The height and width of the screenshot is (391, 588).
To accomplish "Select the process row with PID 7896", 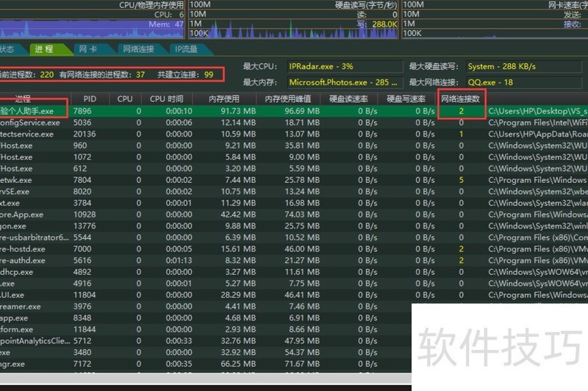I will coord(294,111).
